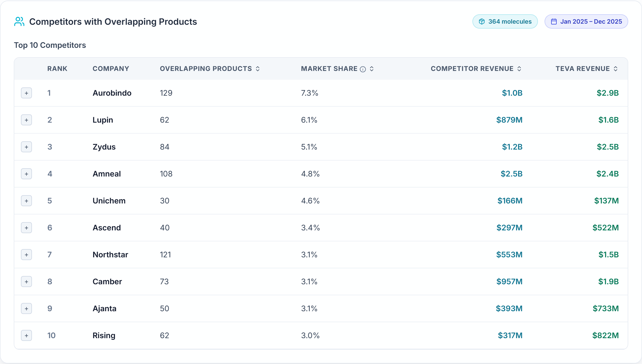Click the Company column header
Image resolution: width=642 pixels, height=364 pixels.
click(111, 69)
